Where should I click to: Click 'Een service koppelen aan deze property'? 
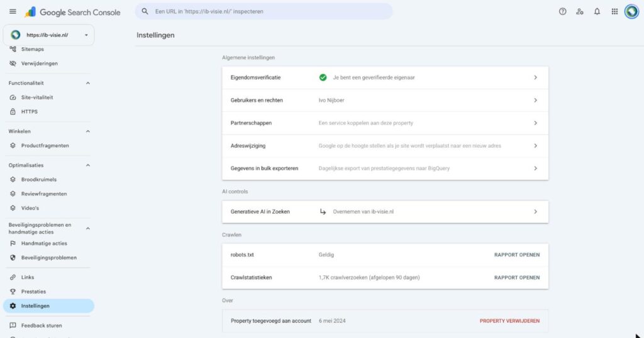click(x=366, y=123)
